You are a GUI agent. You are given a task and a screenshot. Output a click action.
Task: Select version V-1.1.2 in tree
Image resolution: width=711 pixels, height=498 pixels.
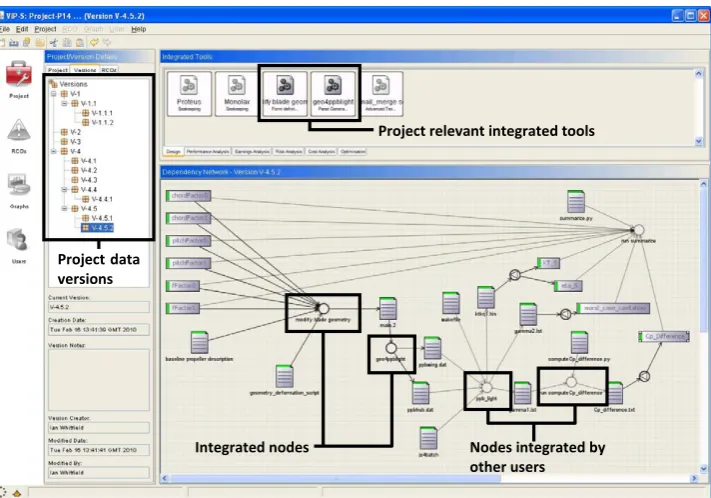click(x=97, y=122)
